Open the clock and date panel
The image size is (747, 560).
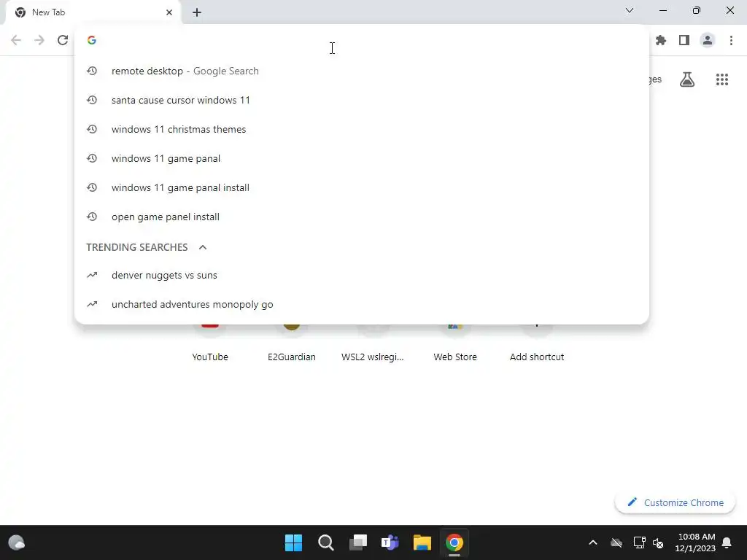695,542
